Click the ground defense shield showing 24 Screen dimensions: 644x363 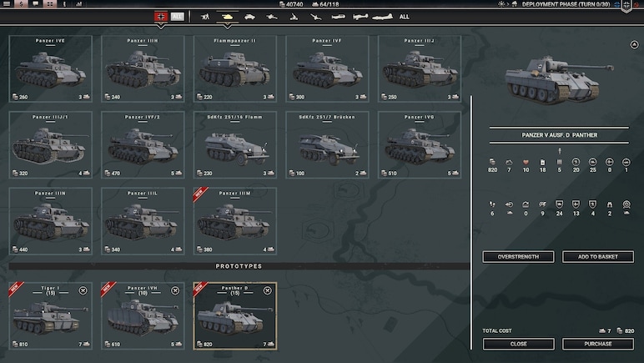(x=560, y=204)
